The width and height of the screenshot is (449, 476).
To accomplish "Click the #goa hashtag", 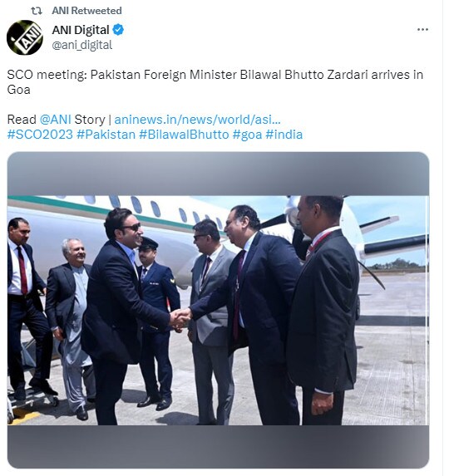I will (247, 135).
